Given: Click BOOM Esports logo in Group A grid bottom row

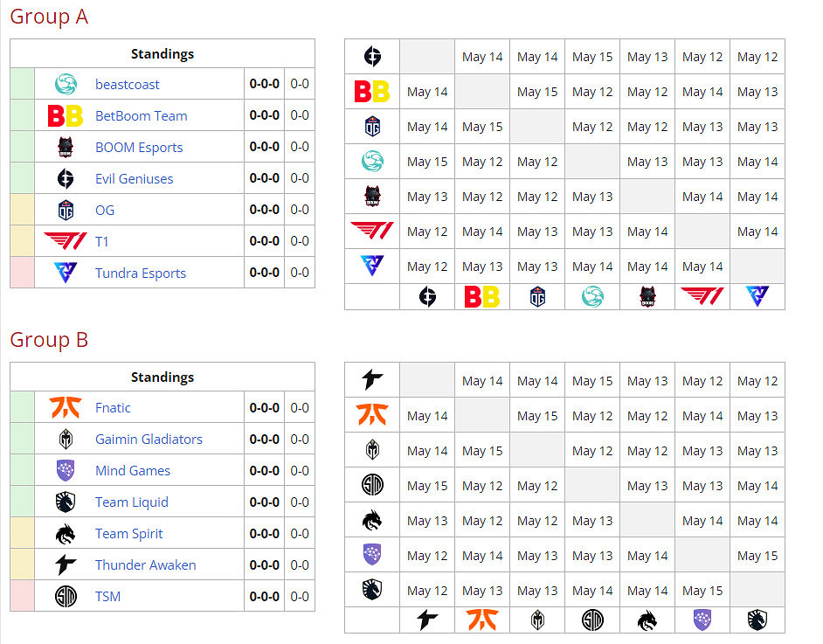Looking at the screenshot, I should (x=647, y=297).
